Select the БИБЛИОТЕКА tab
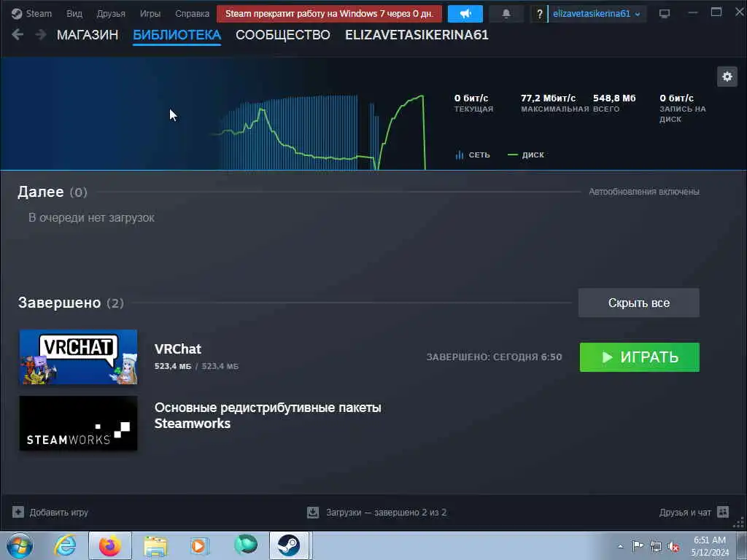The width and height of the screenshot is (747, 560). pos(177,35)
